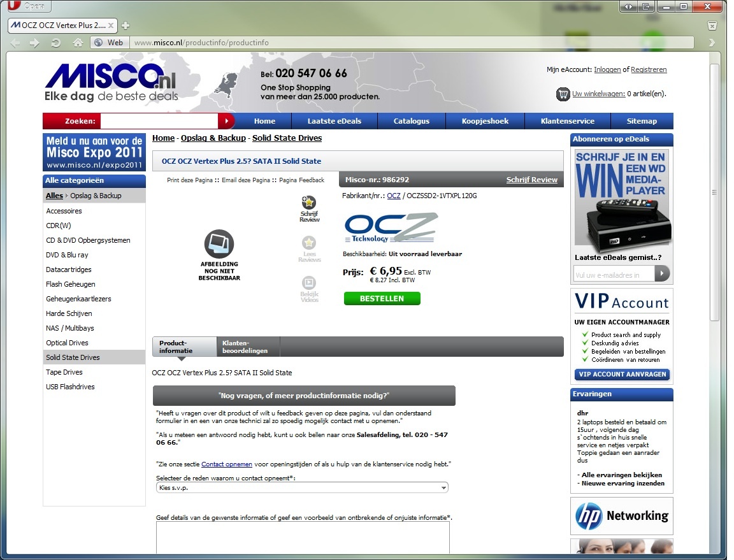
Task: Open the Klantenservice menu item
Action: point(567,121)
